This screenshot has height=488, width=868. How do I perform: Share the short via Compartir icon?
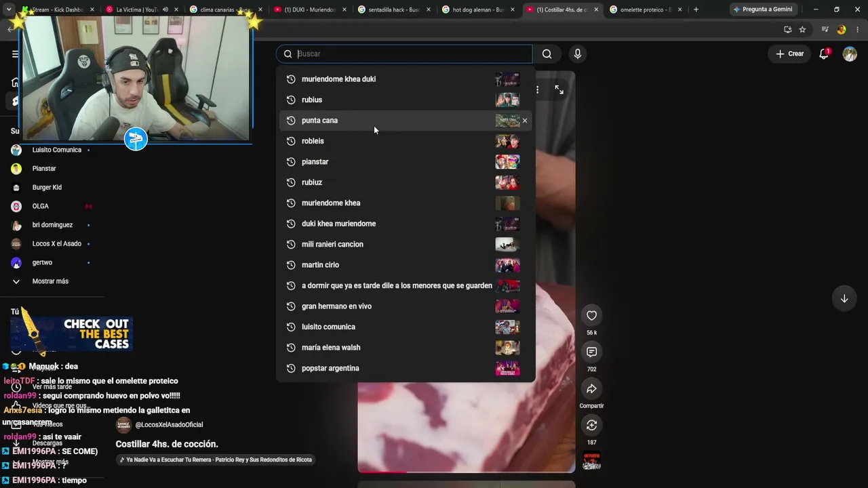591,388
